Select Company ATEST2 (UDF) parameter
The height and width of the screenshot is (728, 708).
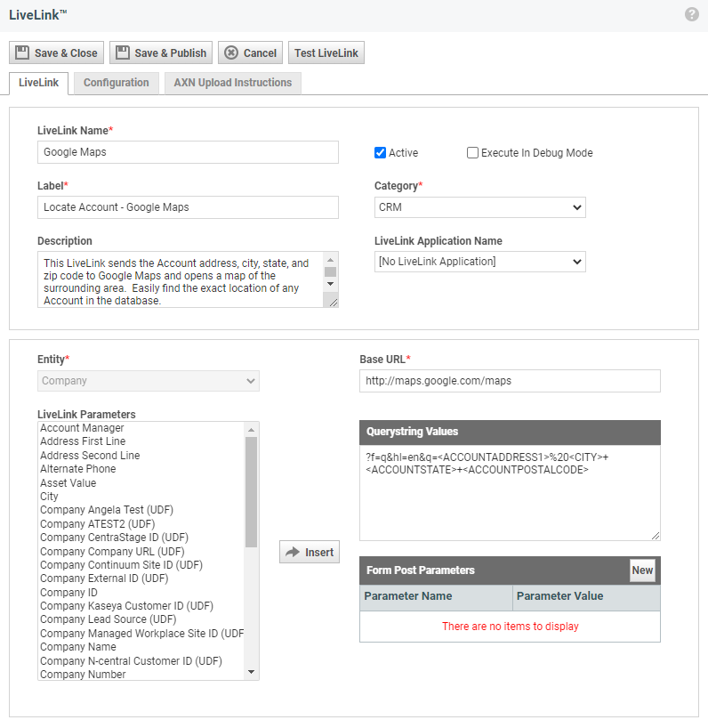[x=141, y=523]
